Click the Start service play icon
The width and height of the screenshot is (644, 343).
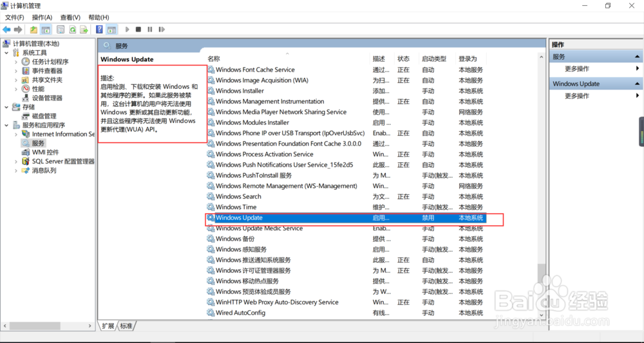pyautogui.click(x=128, y=30)
